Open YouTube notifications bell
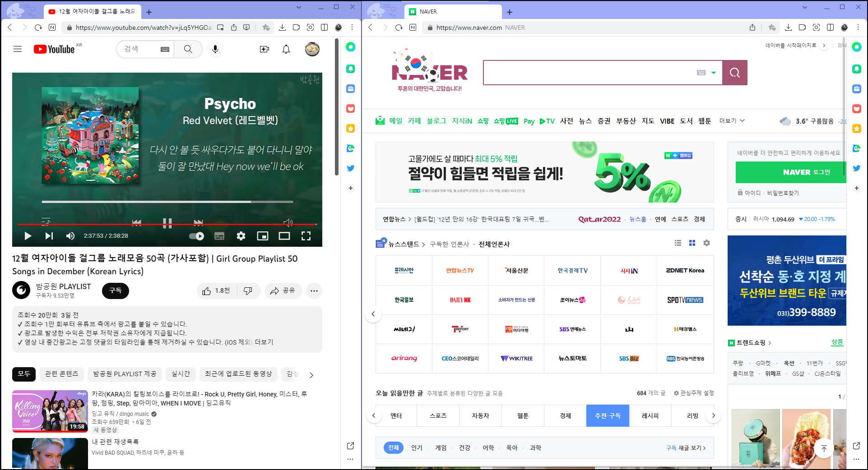Screen dimensions: 868x470 point(286,49)
